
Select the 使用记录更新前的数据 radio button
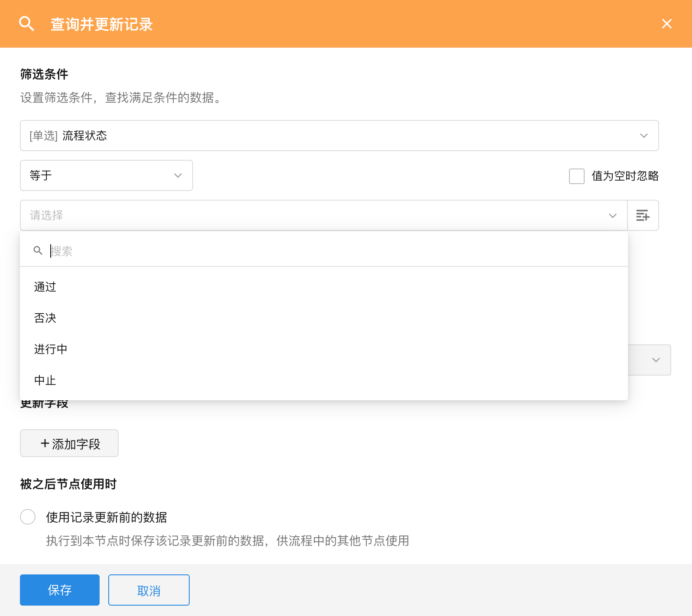[x=28, y=517]
